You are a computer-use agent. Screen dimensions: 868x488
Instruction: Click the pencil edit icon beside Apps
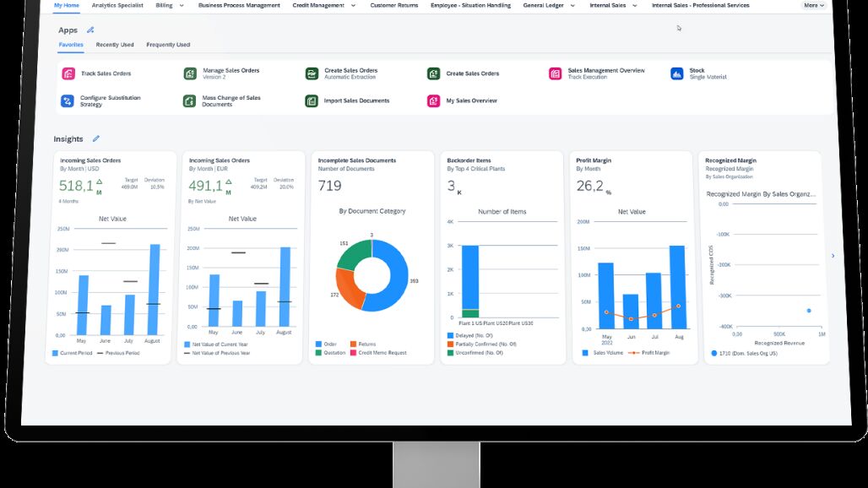[x=90, y=30]
